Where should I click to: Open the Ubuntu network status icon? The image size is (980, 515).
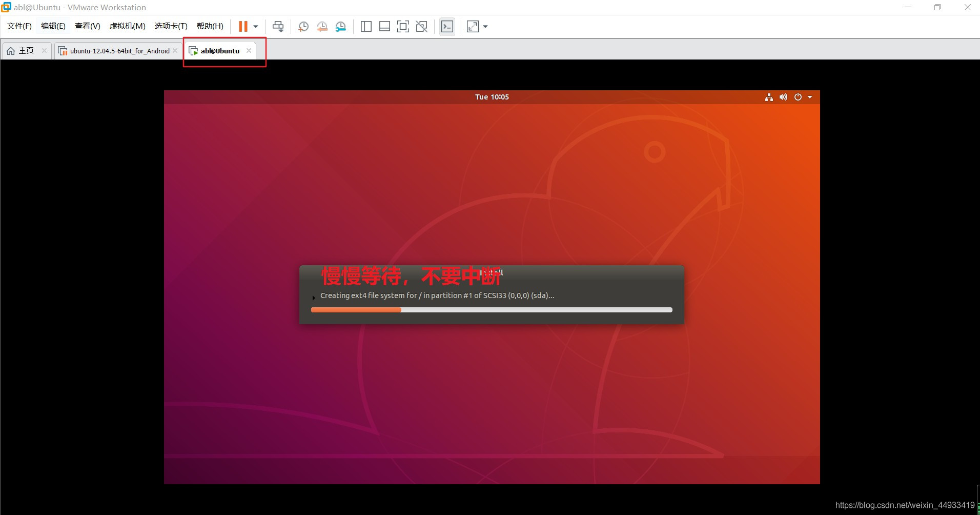pyautogui.click(x=769, y=97)
